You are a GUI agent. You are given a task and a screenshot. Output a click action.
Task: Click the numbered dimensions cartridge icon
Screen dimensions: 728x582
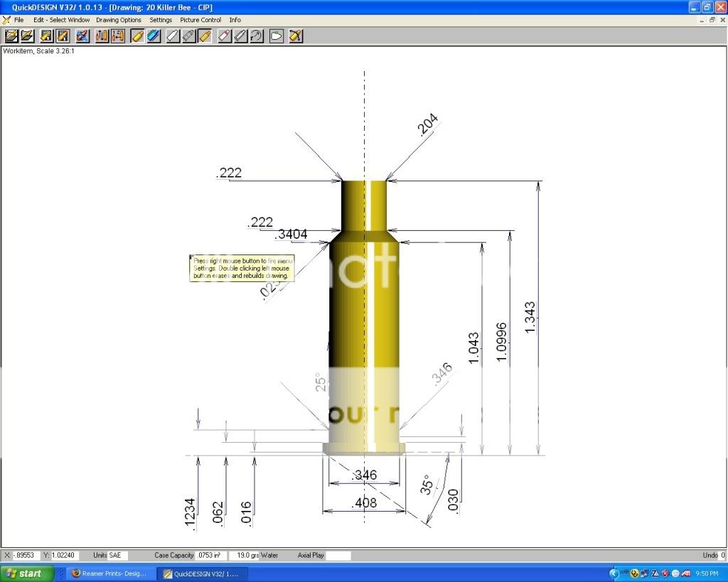tap(118, 36)
